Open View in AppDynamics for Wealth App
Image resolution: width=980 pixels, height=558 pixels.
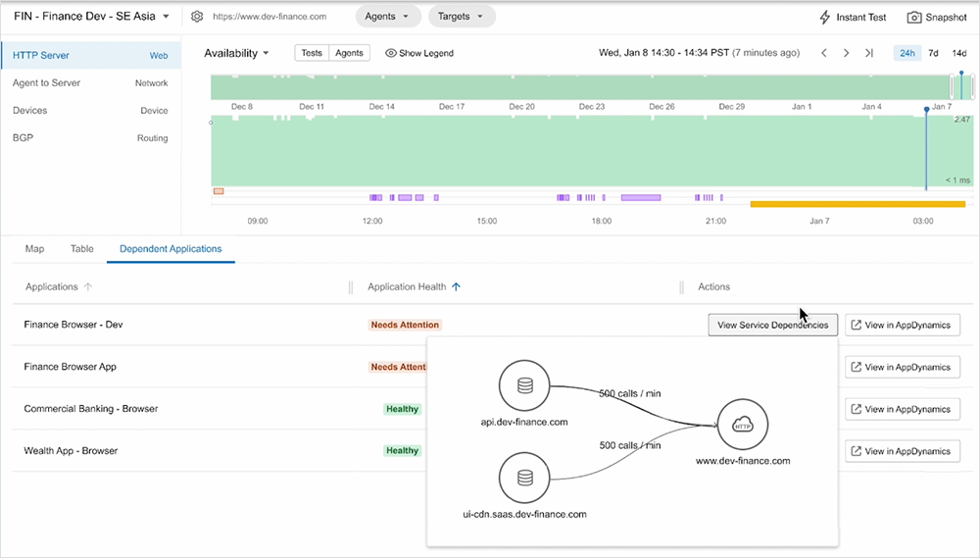coord(903,451)
